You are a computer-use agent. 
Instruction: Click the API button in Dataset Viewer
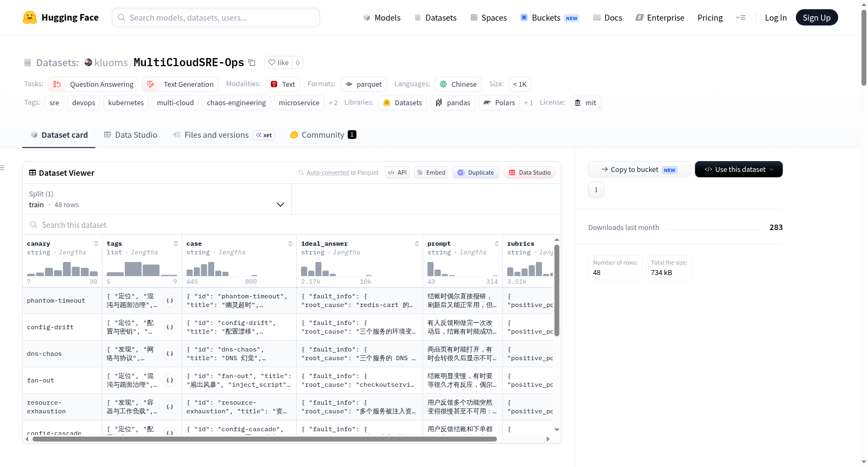coord(397,172)
